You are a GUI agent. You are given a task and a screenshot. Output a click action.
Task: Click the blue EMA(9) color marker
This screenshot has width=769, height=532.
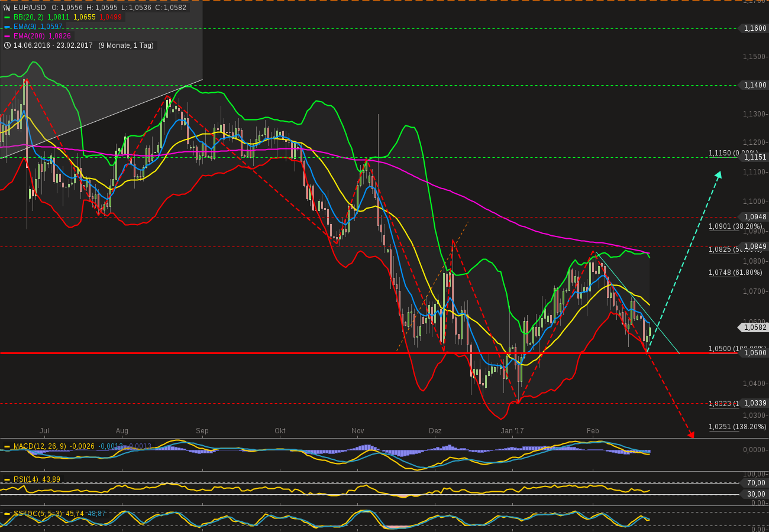click(x=7, y=27)
